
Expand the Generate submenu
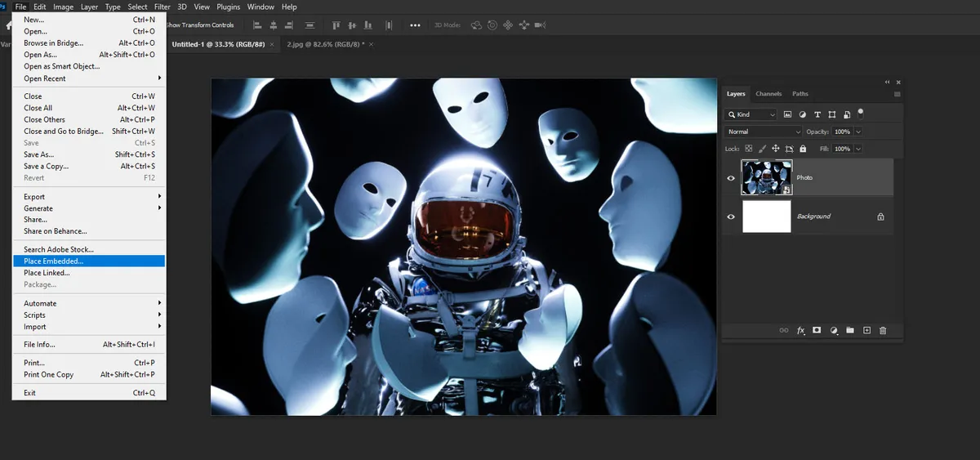click(89, 208)
